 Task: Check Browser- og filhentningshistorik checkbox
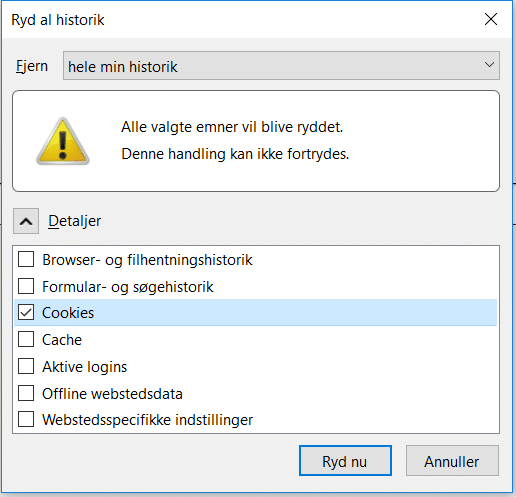click(26, 259)
